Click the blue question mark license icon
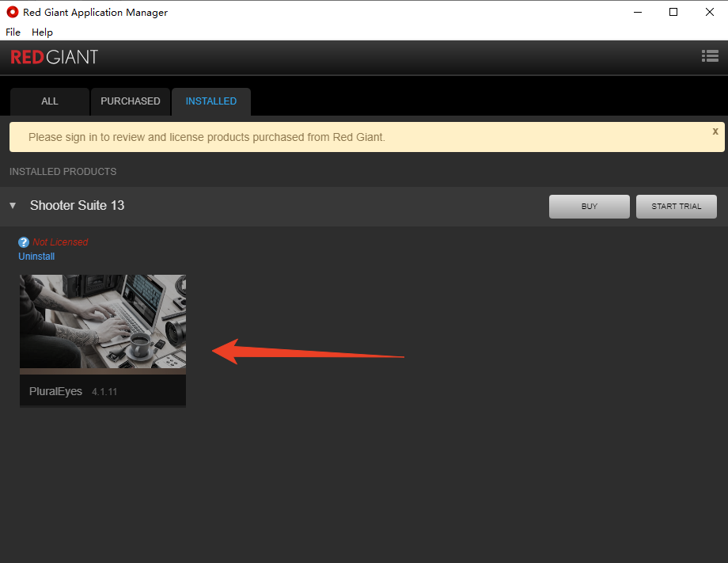 tap(24, 242)
